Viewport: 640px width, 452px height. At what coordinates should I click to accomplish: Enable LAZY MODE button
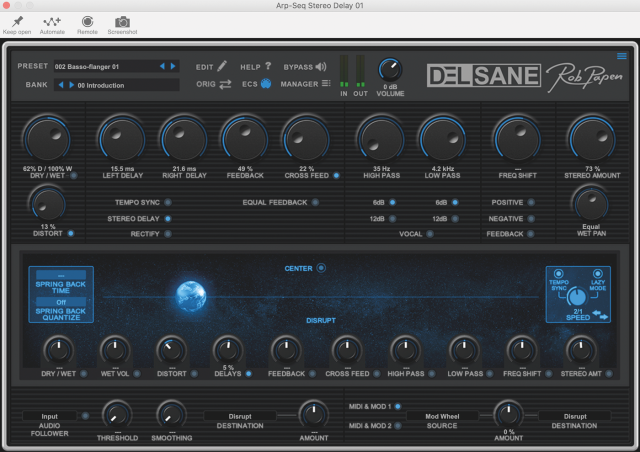[x=598, y=273]
